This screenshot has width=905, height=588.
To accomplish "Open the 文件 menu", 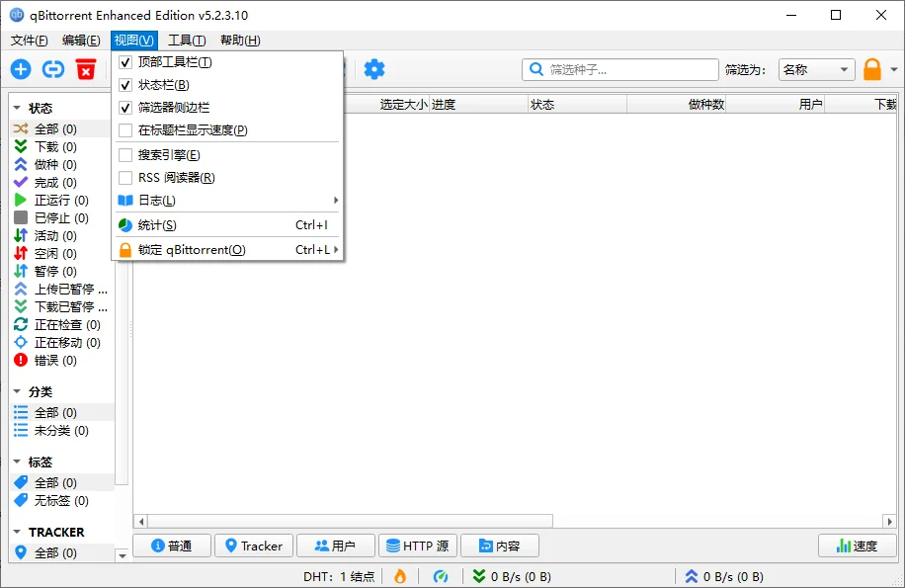I will point(30,41).
